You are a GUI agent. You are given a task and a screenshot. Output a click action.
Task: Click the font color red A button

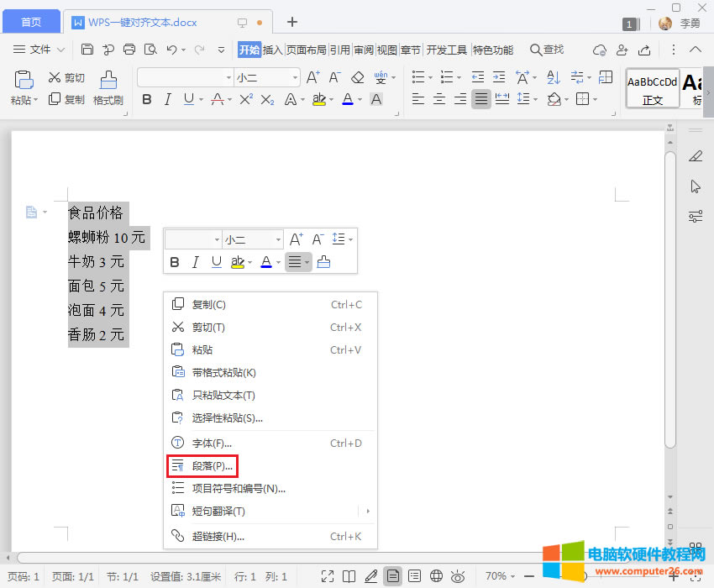point(348,100)
